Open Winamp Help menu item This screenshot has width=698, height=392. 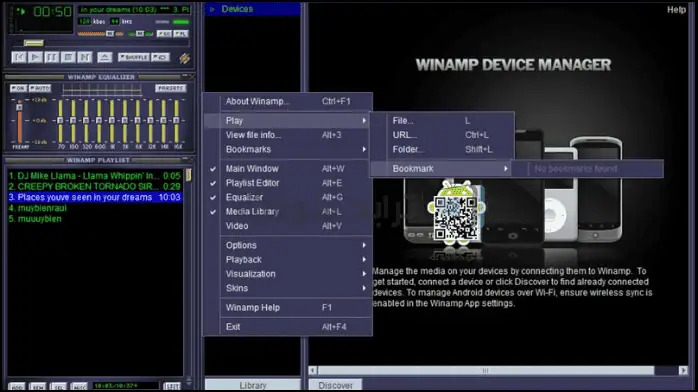[288, 307]
